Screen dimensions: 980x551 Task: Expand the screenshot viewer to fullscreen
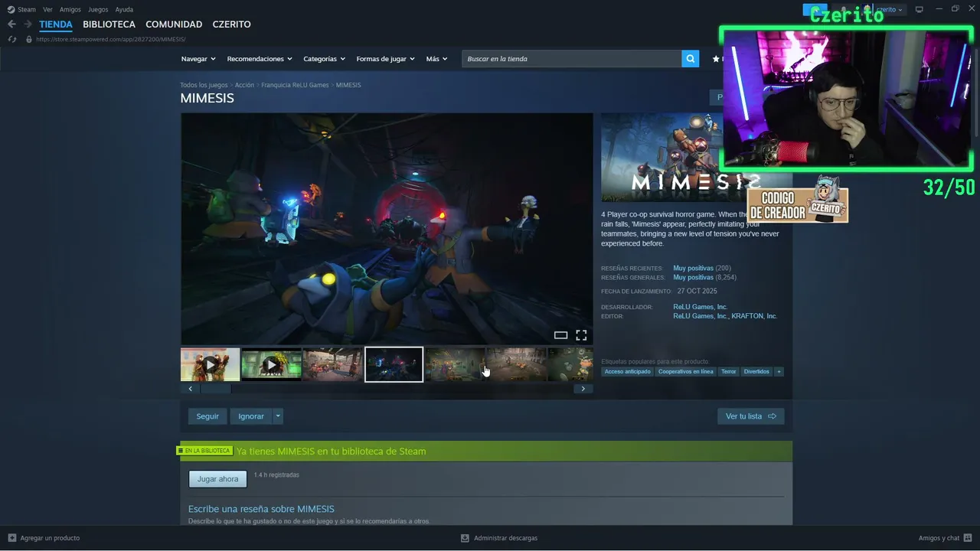pyautogui.click(x=581, y=335)
